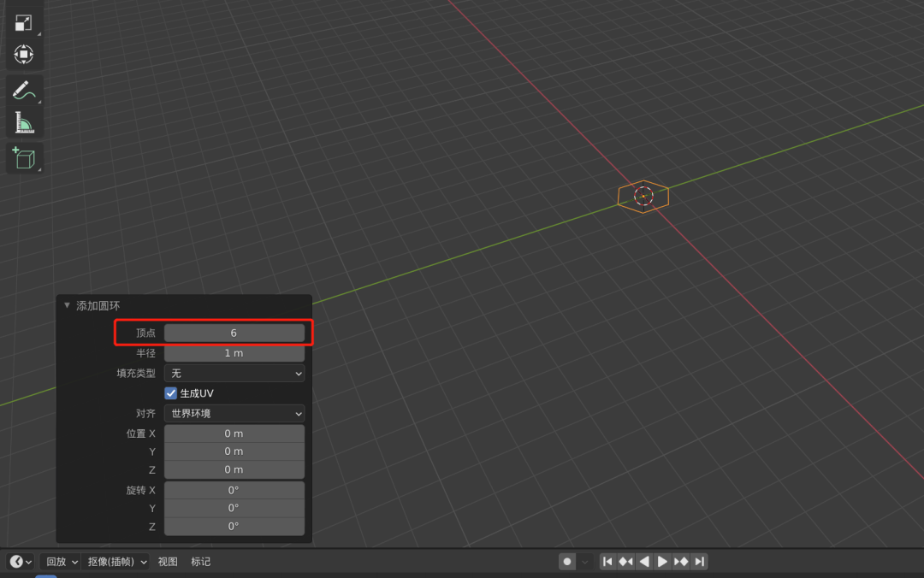Jump to the next keyframe
This screenshot has height=578, width=924.
[x=681, y=562]
